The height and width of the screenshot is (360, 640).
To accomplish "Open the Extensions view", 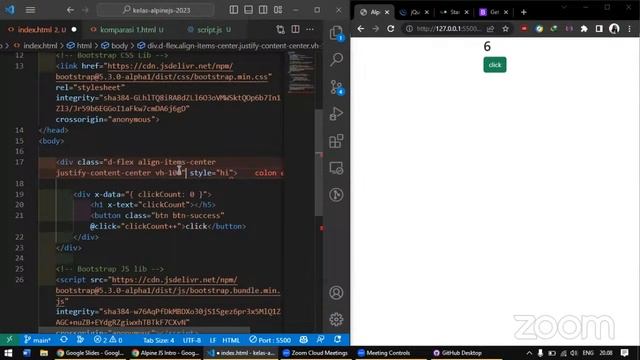I will click(336, 141).
